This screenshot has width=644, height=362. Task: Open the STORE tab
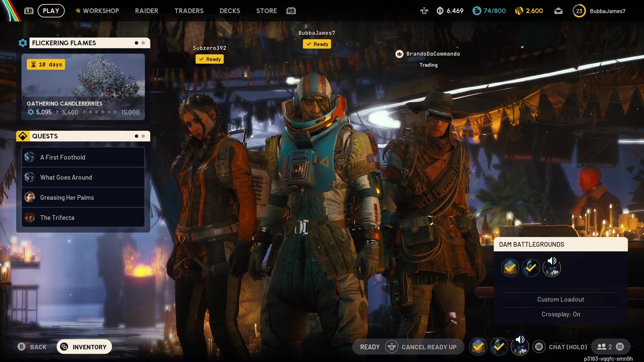click(266, 11)
